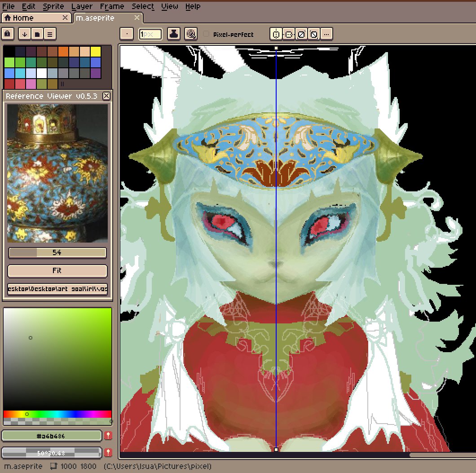Open the Frame menu
476x473 pixels.
coord(112,6)
